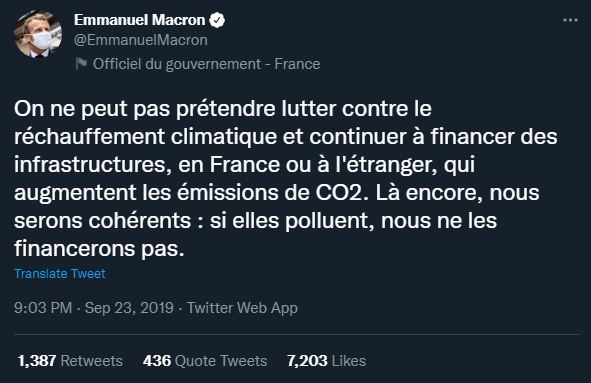Open the three-dot more options menu
This screenshot has width=591, height=383.
pos(570,20)
